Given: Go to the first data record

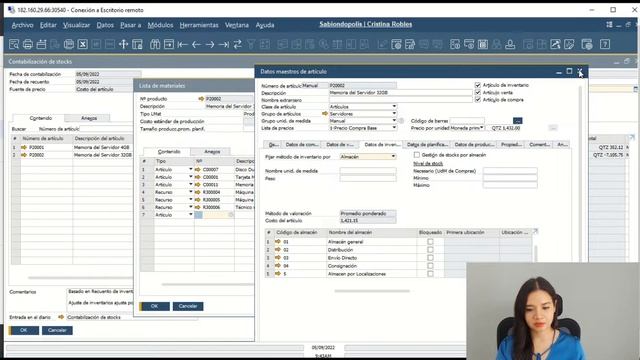Looking at the screenshot, I should tap(182, 44).
